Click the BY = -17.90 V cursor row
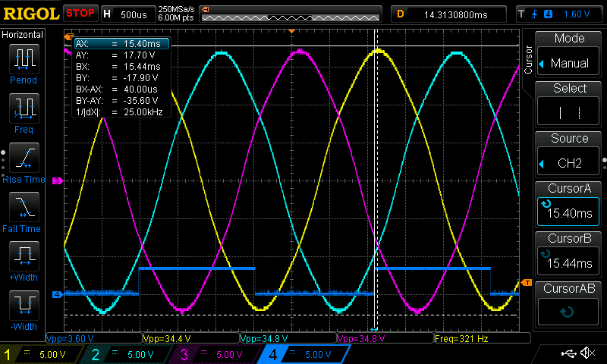607x364 pixels. point(121,78)
